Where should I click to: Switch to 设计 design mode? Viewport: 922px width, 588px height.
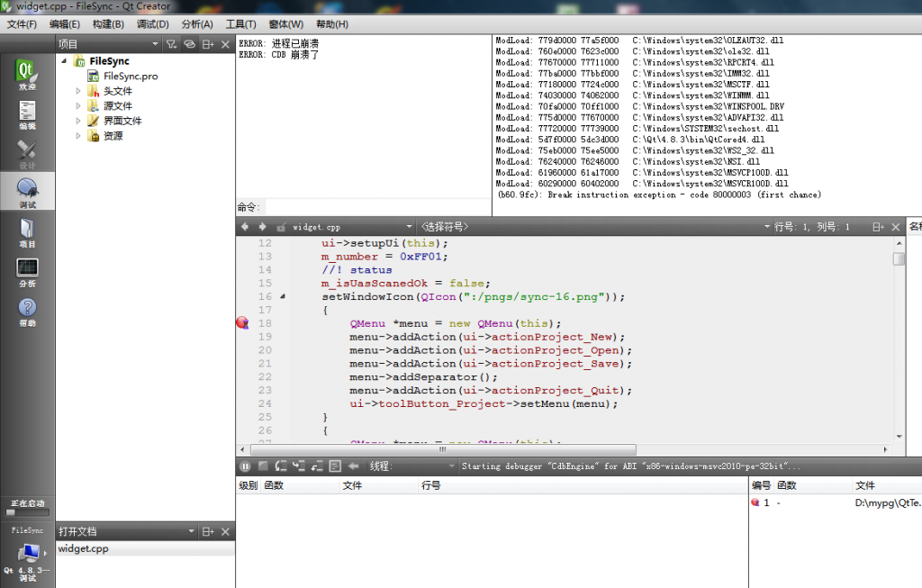[27, 153]
